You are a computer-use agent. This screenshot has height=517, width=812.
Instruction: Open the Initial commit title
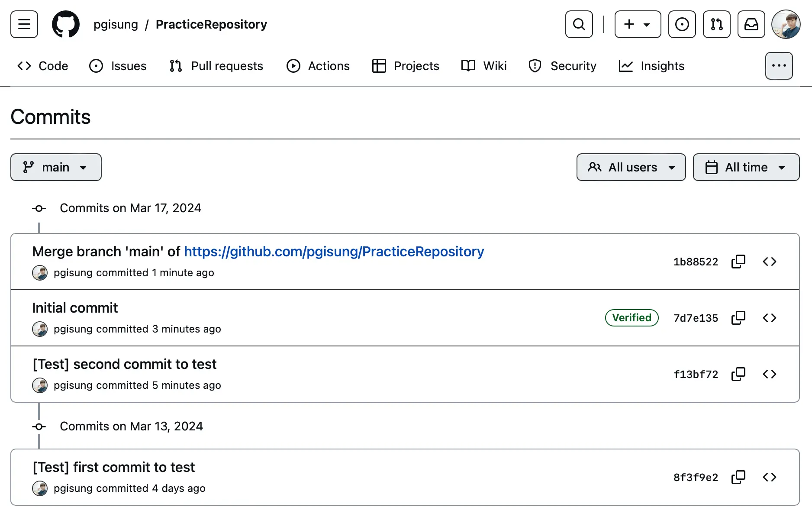click(x=75, y=308)
